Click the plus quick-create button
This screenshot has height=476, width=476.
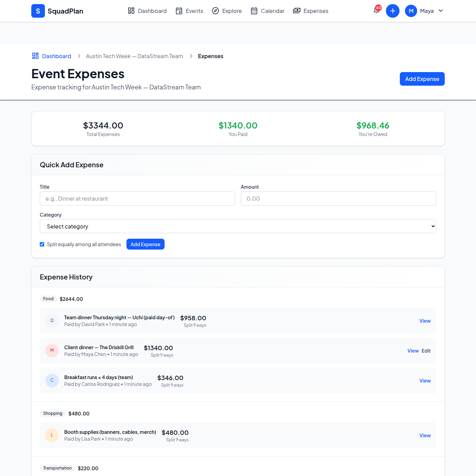coord(393,11)
